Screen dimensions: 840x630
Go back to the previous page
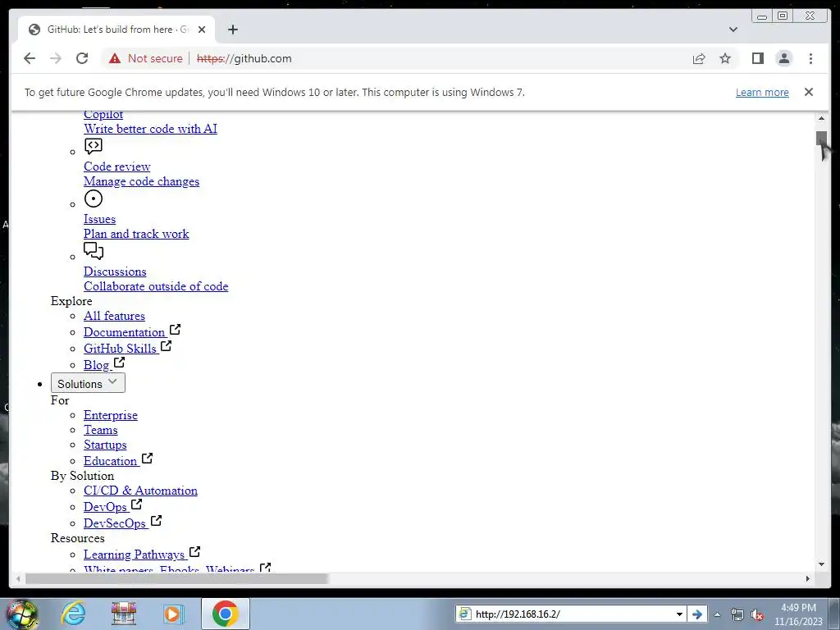30,58
